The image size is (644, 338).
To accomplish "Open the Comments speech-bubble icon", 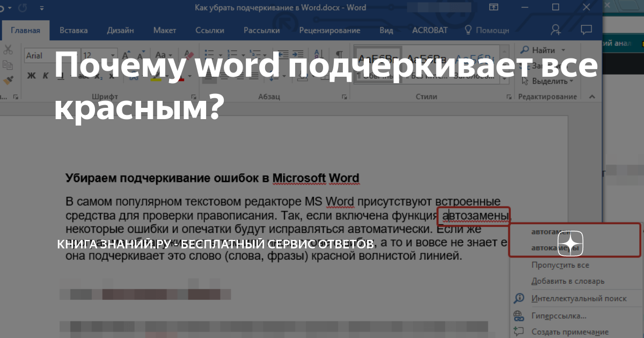I will 587,30.
